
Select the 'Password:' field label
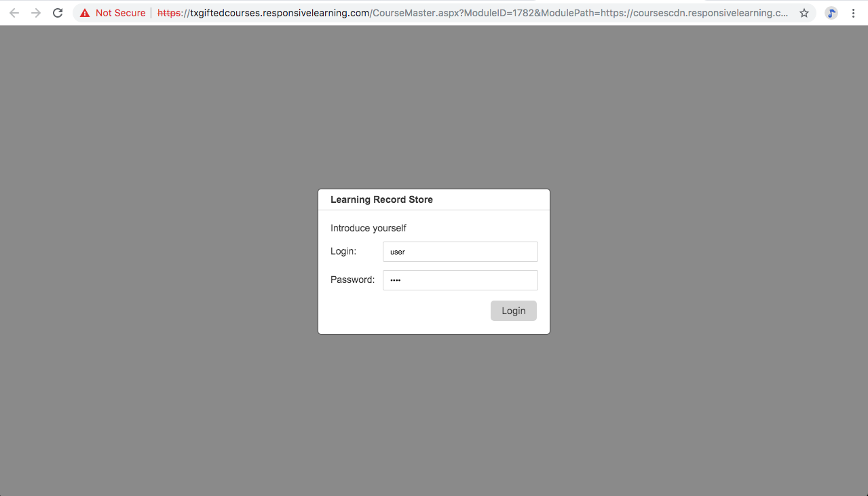click(x=352, y=280)
